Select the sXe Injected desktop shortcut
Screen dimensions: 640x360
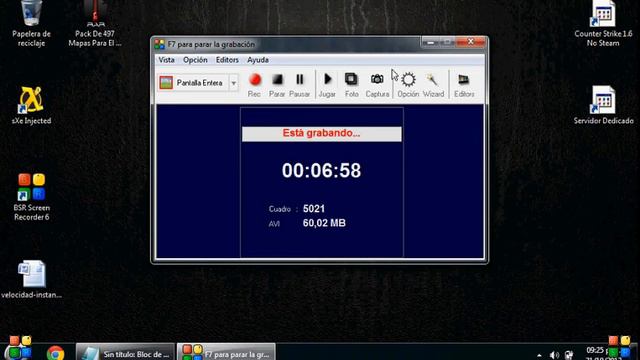coord(31,105)
